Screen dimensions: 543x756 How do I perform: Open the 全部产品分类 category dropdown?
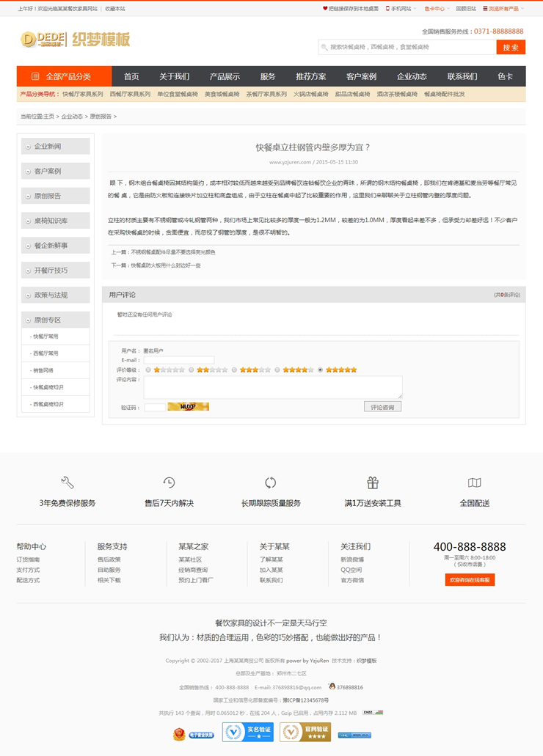[65, 76]
